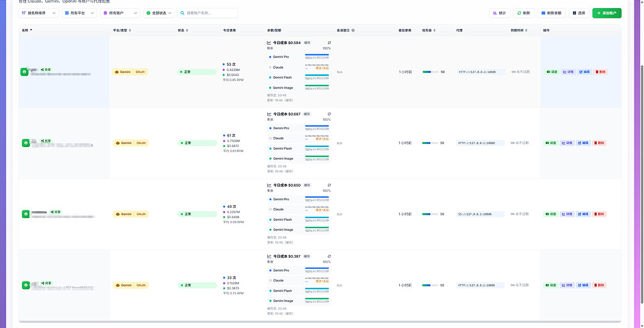
Task: Click the 操作 column header
Action: (547, 30)
